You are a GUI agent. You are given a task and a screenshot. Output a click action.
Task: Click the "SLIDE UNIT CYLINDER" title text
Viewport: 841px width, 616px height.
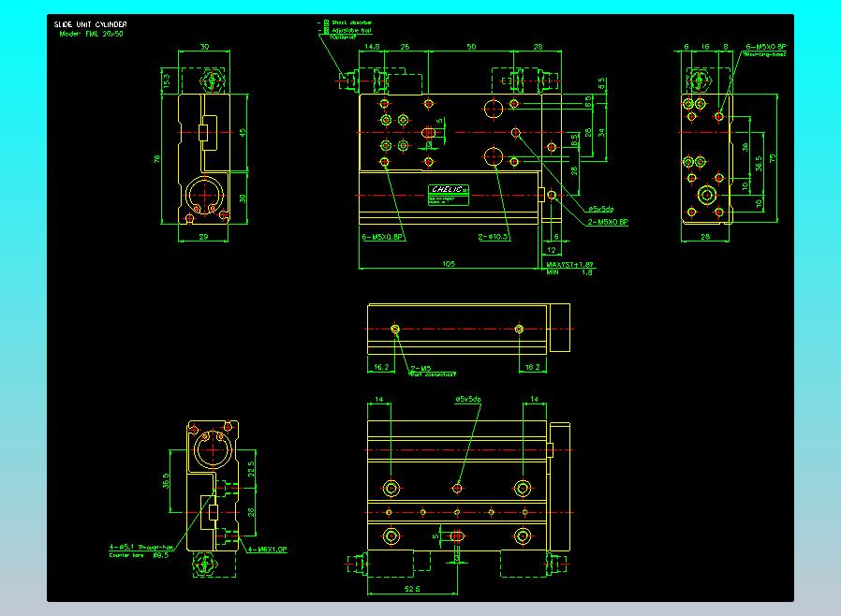click(x=90, y=24)
